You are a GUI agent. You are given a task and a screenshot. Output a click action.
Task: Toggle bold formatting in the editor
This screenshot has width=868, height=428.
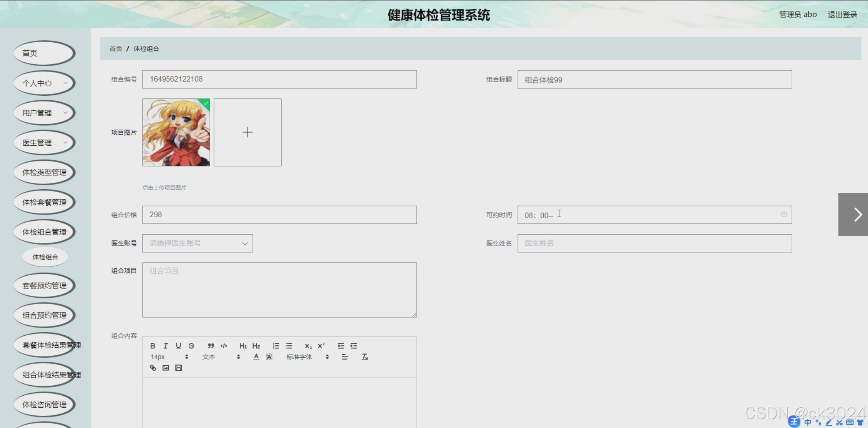pyautogui.click(x=153, y=346)
